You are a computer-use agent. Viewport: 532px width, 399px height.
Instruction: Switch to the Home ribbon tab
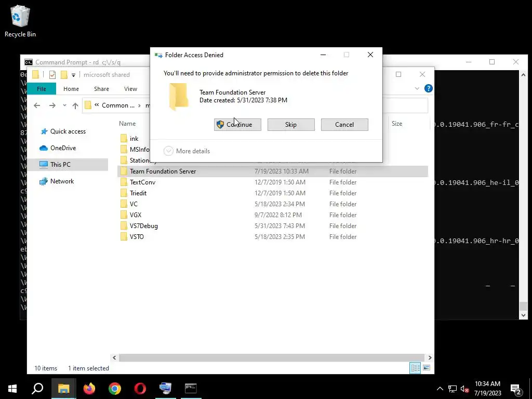(71, 89)
